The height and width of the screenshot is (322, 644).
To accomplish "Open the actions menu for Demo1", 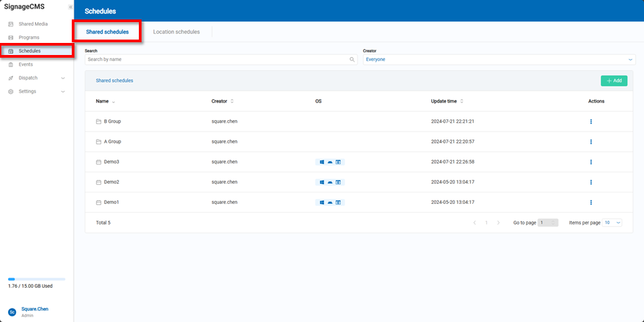I will [x=590, y=202].
